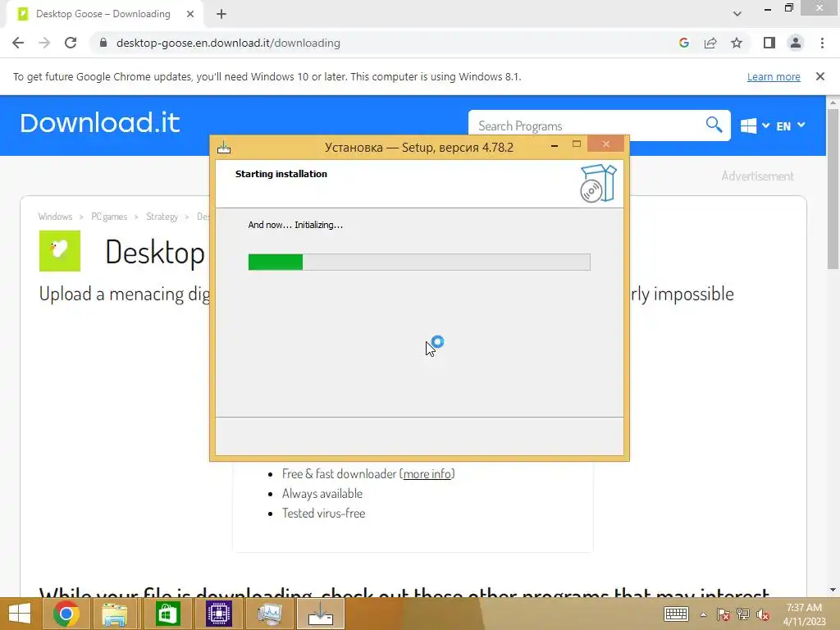
Task: Open the network tray icon
Action: [743, 614]
